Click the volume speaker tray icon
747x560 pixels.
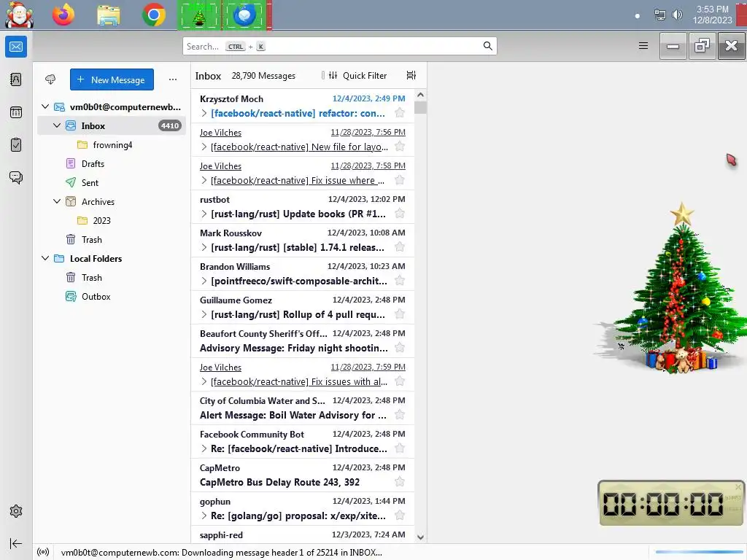pyautogui.click(x=677, y=15)
